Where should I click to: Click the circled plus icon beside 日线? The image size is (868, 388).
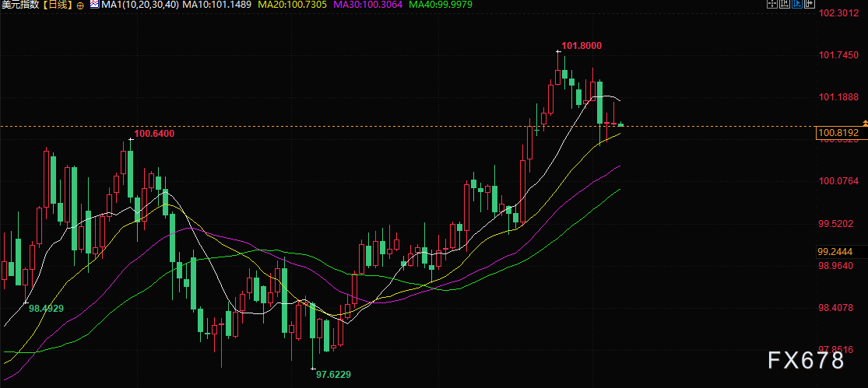(81, 5)
